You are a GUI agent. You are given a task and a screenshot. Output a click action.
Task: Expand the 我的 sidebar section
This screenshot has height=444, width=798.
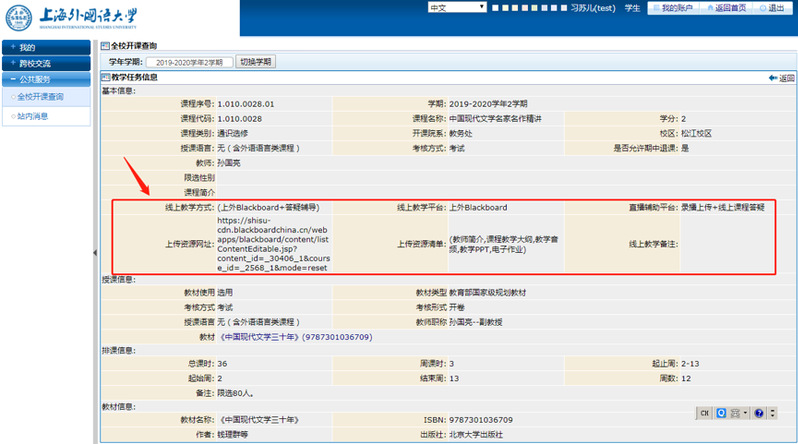tap(47, 47)
